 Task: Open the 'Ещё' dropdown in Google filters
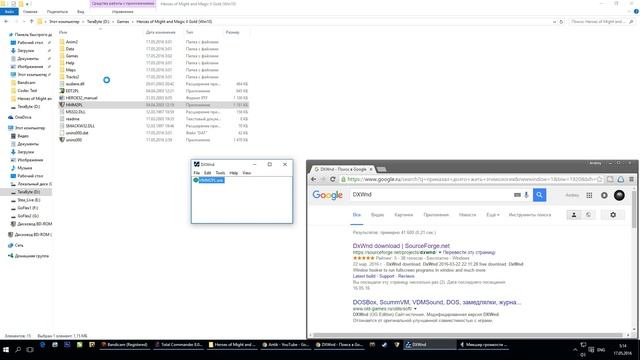click(493, 215)
